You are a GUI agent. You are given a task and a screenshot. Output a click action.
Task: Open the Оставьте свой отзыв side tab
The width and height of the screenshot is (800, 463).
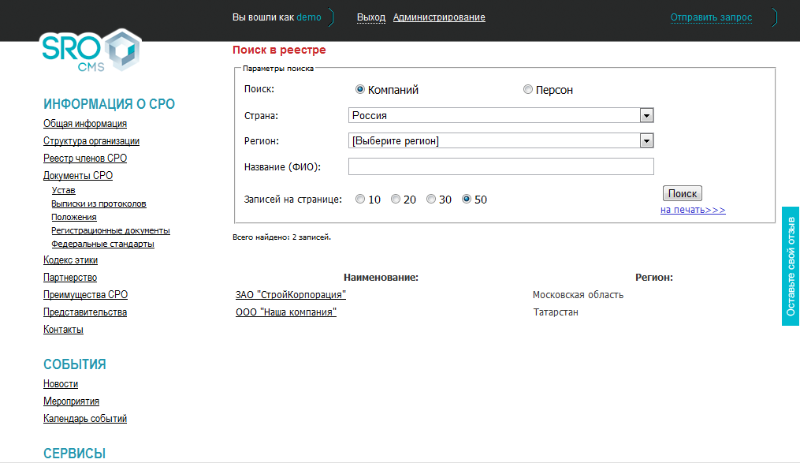(x=790, y=266)
